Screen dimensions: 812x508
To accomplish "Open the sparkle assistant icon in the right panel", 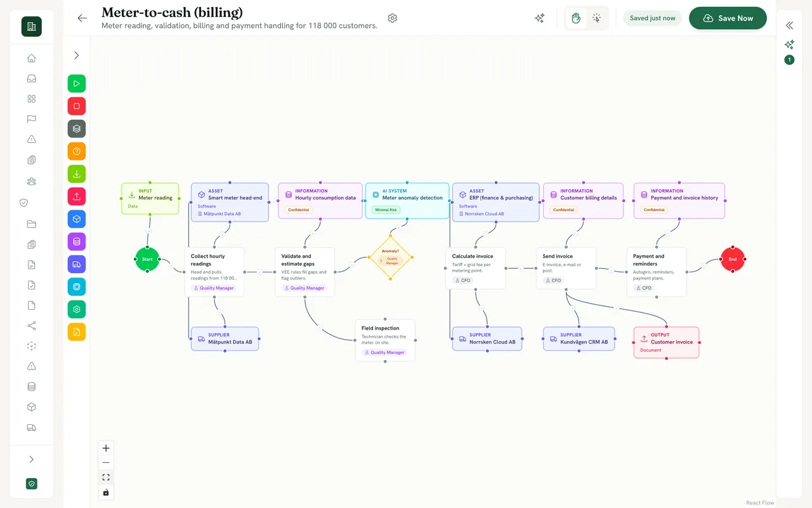I will (x=789, y=44).
